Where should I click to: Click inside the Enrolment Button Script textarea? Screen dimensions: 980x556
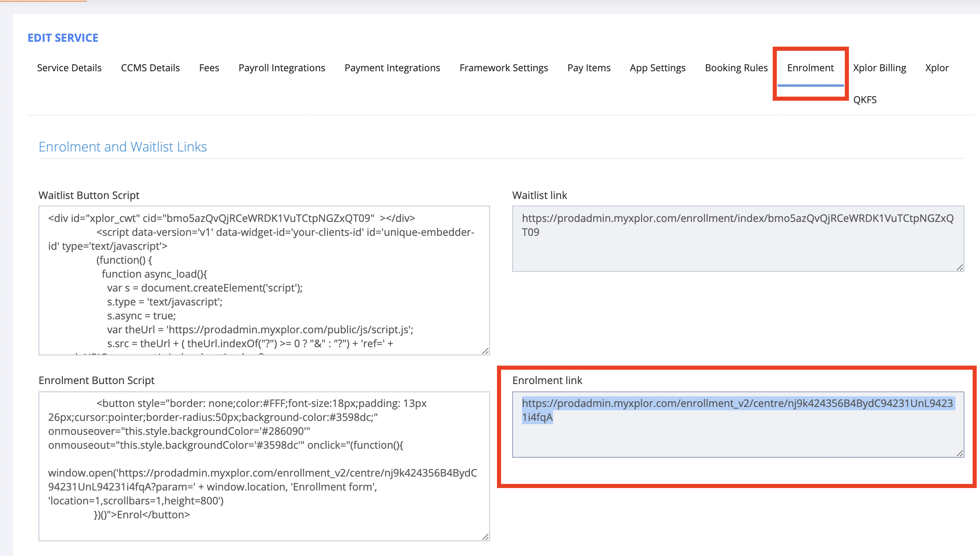click(264, 466)
